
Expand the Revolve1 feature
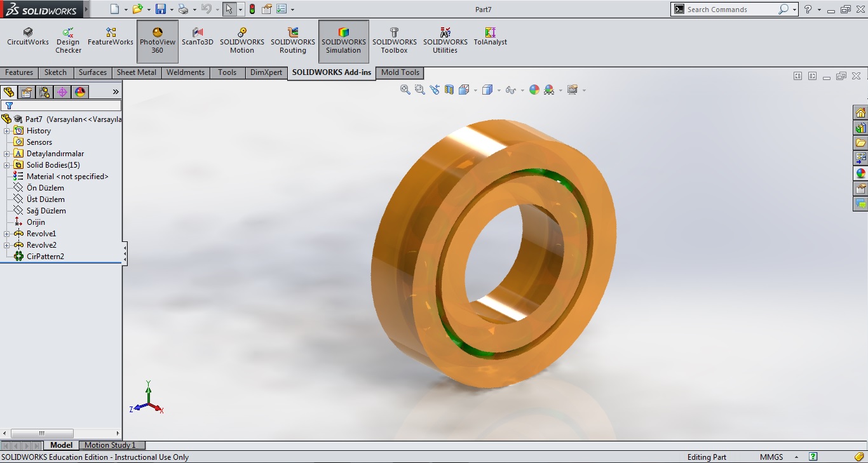pos(7,234)
